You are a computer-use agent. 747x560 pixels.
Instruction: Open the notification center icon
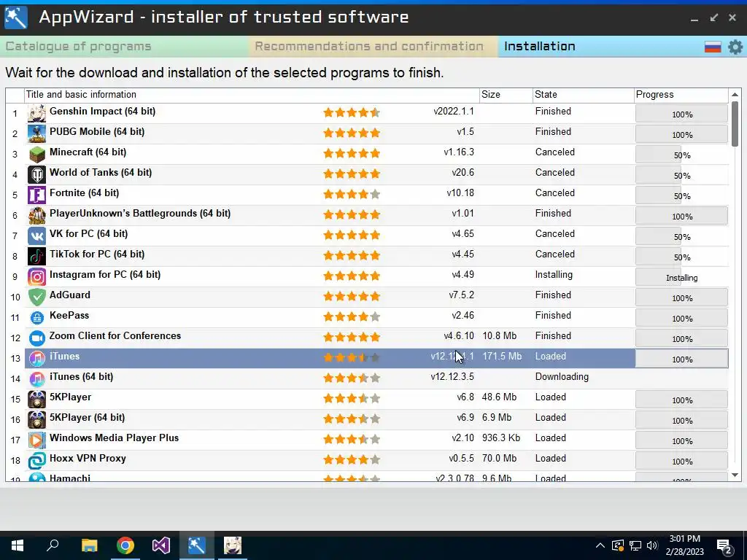[724, 547]
